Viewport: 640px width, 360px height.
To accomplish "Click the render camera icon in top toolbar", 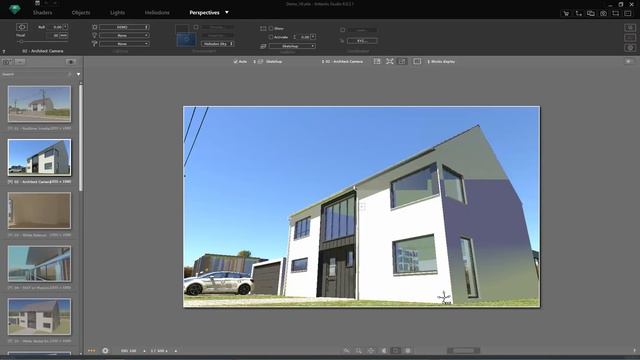I will (603, 13).
